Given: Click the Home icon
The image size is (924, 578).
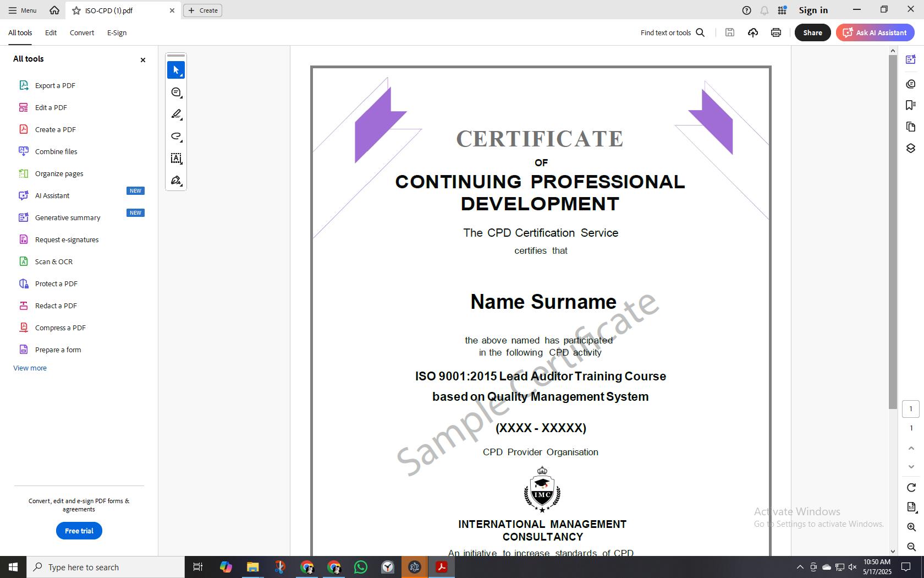Looking at the screenshot, I should coord(54,10).
